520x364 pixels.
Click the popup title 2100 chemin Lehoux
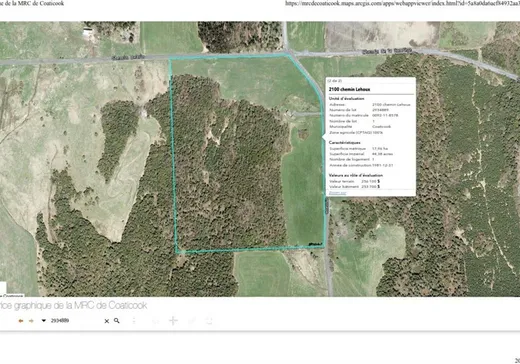click(x=349, y=89)
